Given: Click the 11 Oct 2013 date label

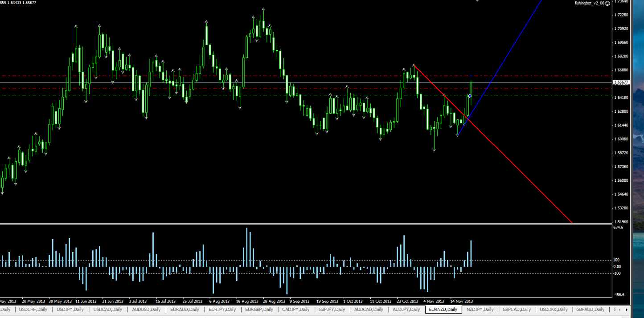Looking at the screenshot, I should coord(380,301).
